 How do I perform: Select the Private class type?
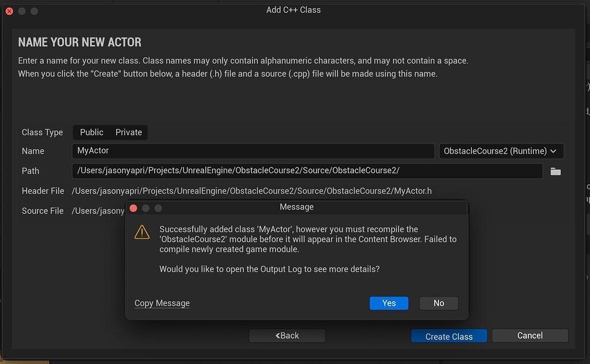(x=129, y=132)
